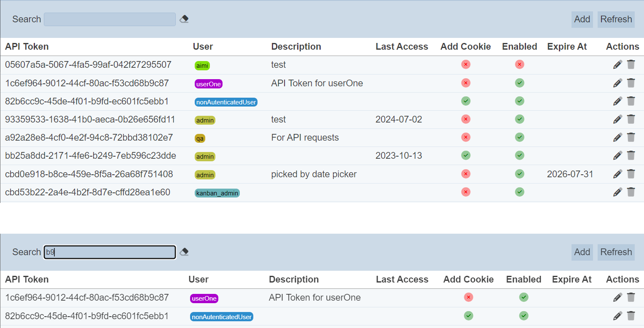
Task: Delete the token belonging to aimi
Action: click(x=631, y=64)
